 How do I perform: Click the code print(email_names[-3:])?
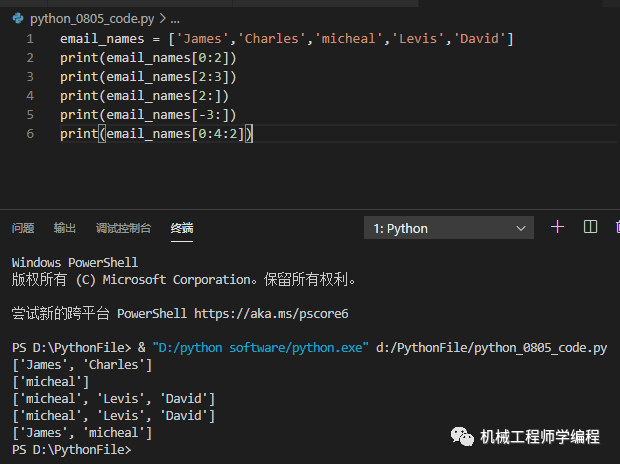pyautogui.click(x=148, y=115)
